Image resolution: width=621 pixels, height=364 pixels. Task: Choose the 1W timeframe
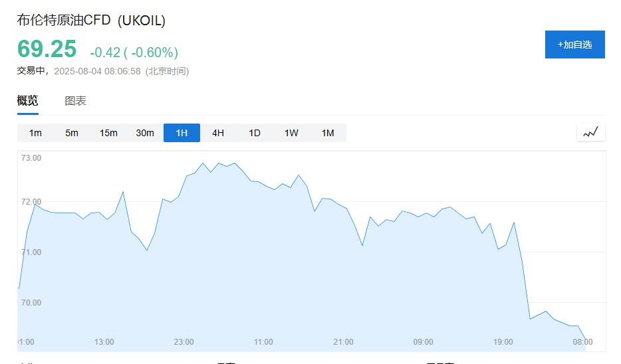291,133
